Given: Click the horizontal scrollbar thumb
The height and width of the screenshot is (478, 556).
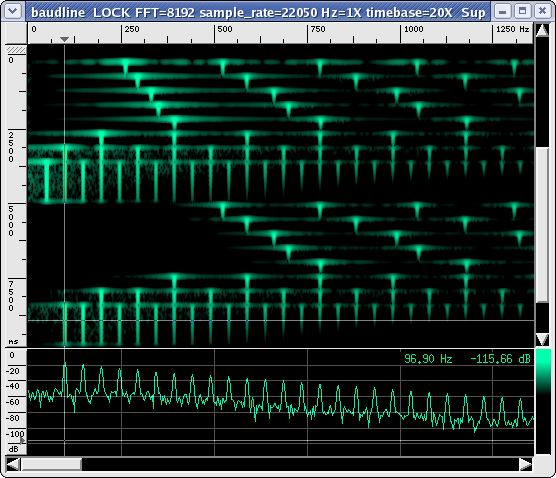Looking at the screenshot, I should 51,464.
